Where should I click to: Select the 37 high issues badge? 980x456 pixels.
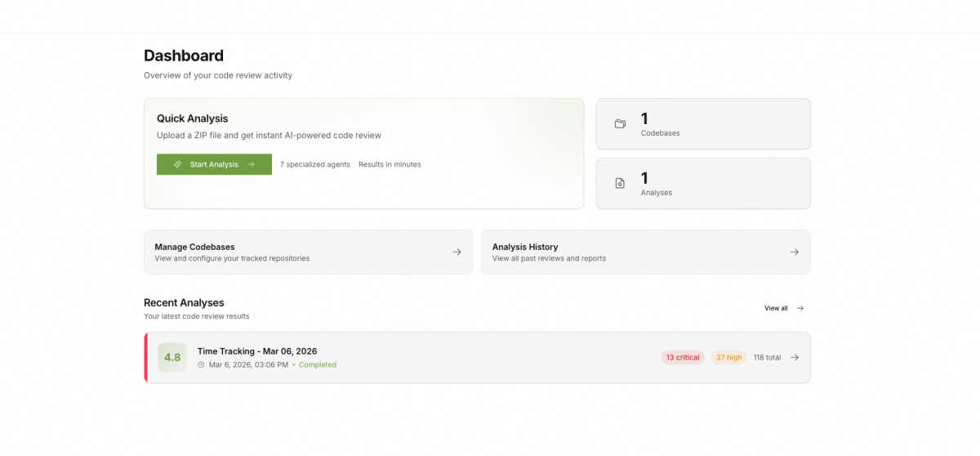pyautogui.click(x=728, y=357)
